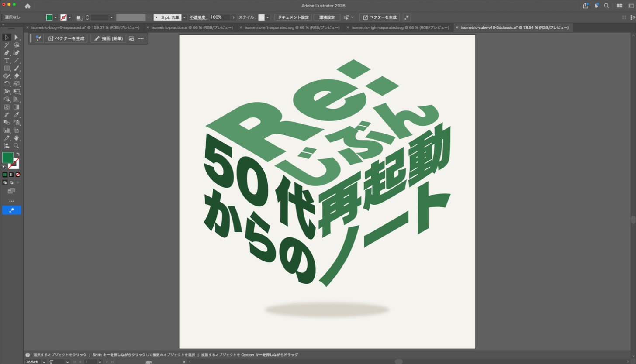
Task: Select the Zoom tool in the toolbox
Action: click(17, 146)
